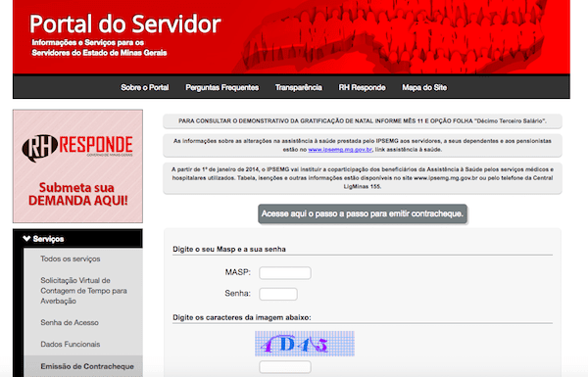Click Acesse aqui o passo a passo button
Viewport: 588px width, 377px height.
tap(363, 214)
